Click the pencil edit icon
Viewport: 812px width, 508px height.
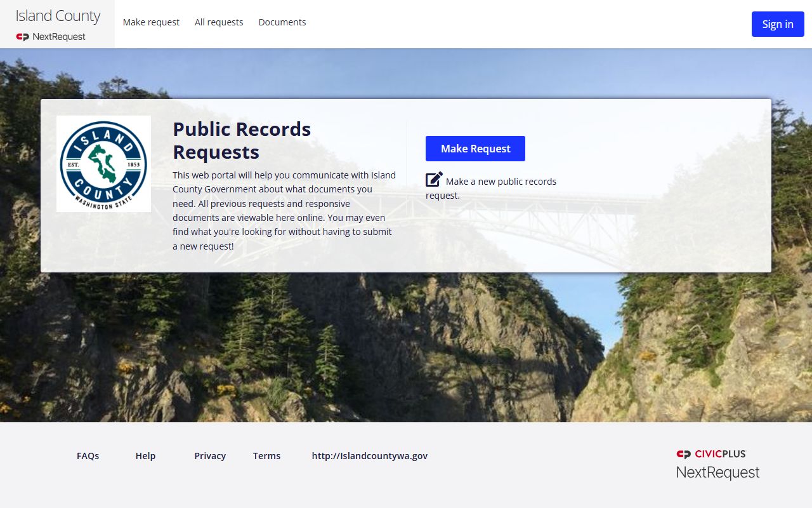tap(434, 180)
